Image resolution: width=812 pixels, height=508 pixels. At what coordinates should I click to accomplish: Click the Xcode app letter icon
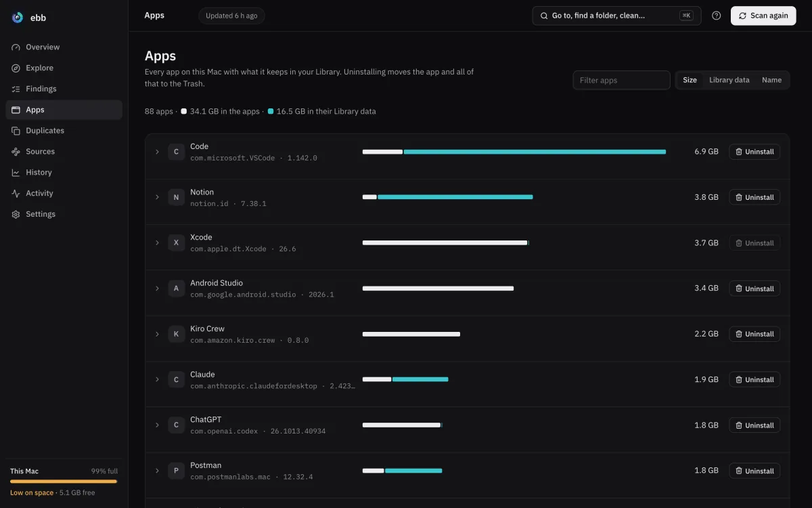point(177,242)
